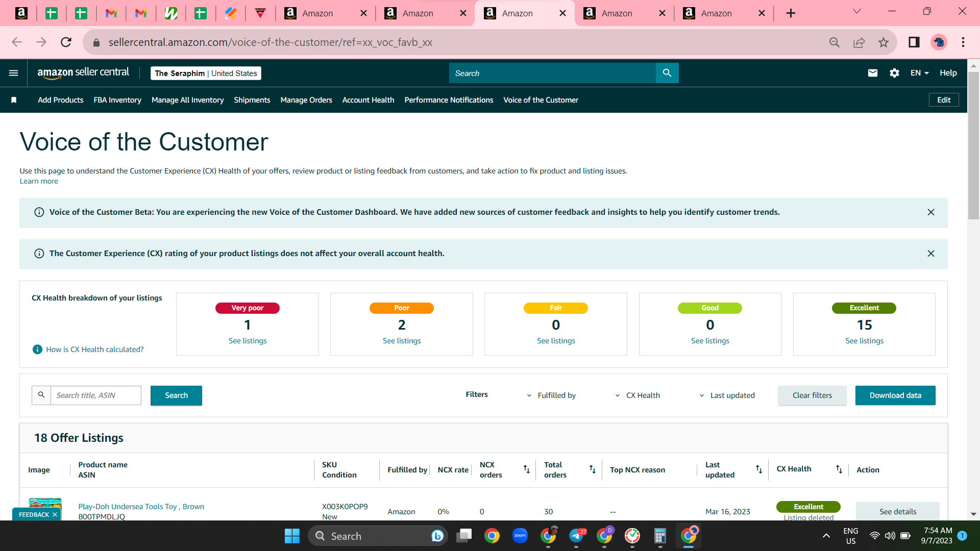Go to Shipments in the favorites bar

[252, 100]
